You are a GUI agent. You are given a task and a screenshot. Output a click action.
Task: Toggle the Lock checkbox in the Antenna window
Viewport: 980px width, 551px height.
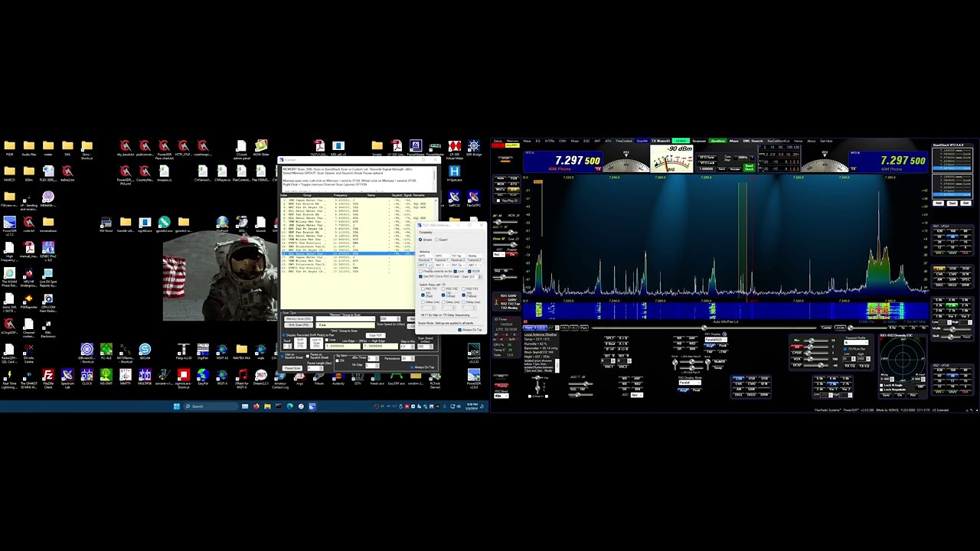456,271
